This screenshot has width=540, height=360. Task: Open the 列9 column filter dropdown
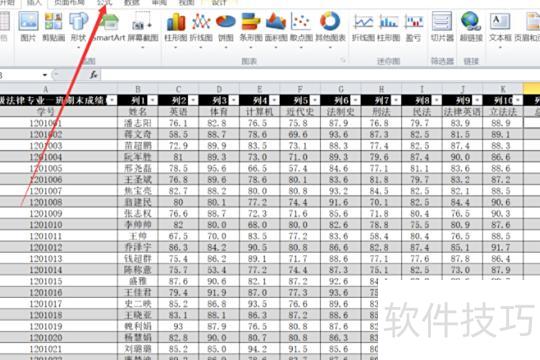coord(477,100)
